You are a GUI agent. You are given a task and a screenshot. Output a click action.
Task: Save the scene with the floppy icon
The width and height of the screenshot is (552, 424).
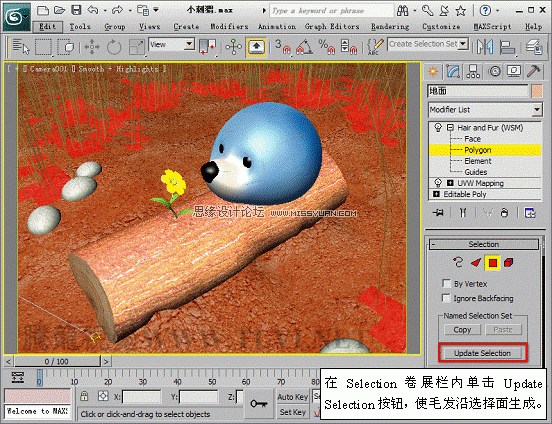(76, 10)
